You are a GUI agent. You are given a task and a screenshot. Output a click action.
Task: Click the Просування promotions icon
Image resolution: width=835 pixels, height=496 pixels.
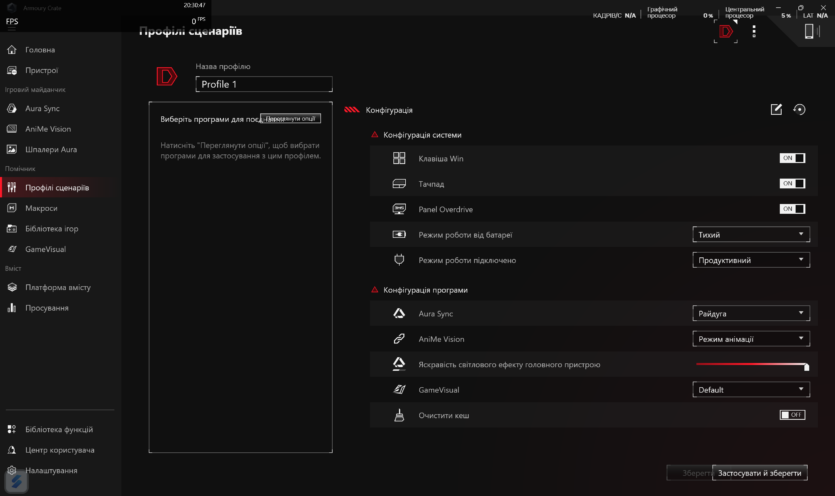pos(12,308)
